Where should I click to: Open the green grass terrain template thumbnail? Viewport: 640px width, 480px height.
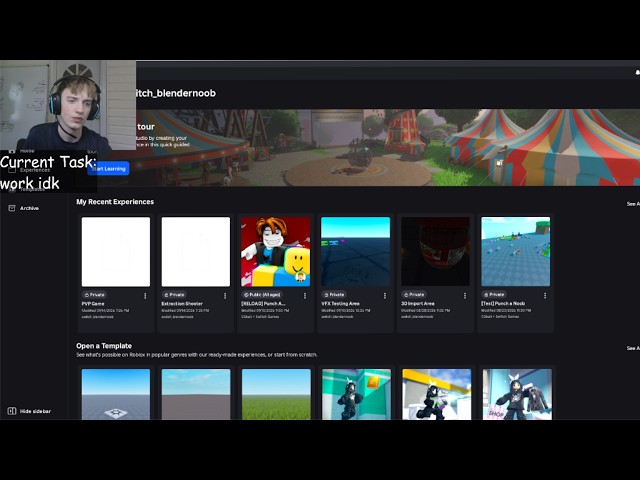pos(276,394)
